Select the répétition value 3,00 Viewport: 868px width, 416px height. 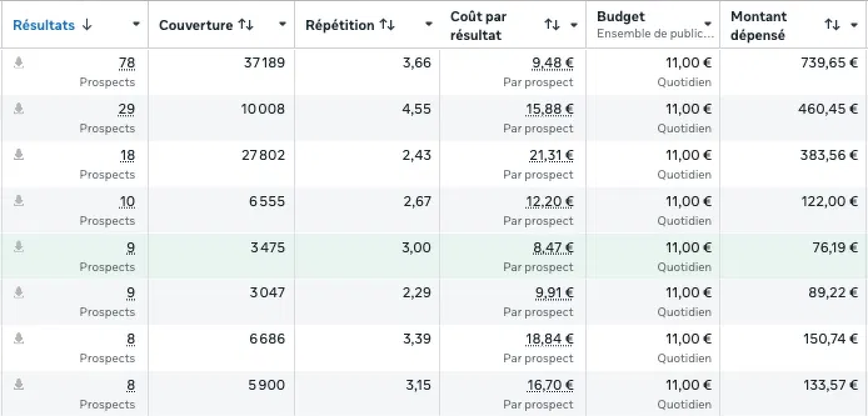417,247
